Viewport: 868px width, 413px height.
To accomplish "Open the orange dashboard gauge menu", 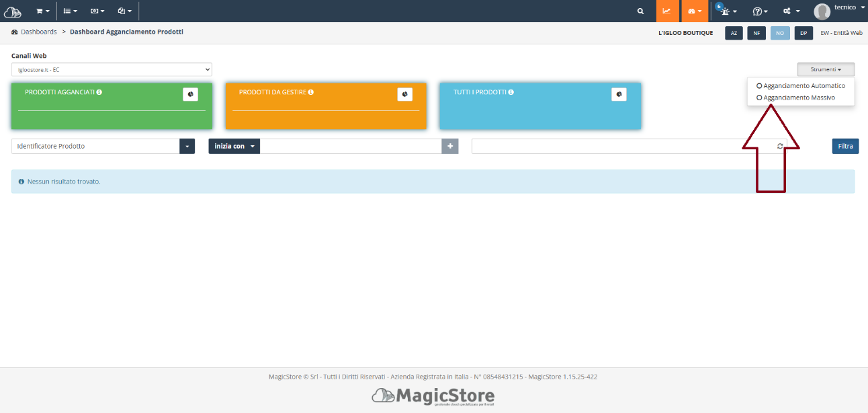I will (695, 11).
